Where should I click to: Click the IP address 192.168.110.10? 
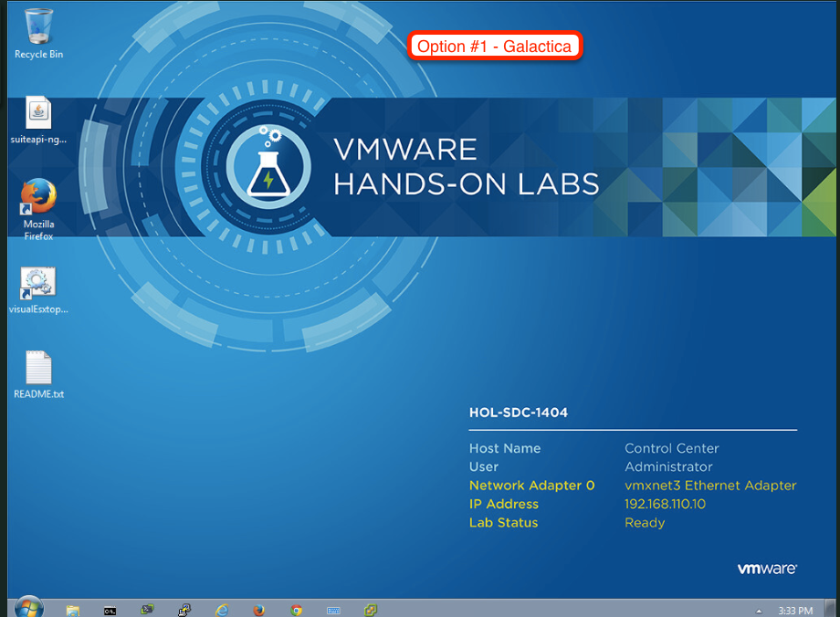point(665,504)
